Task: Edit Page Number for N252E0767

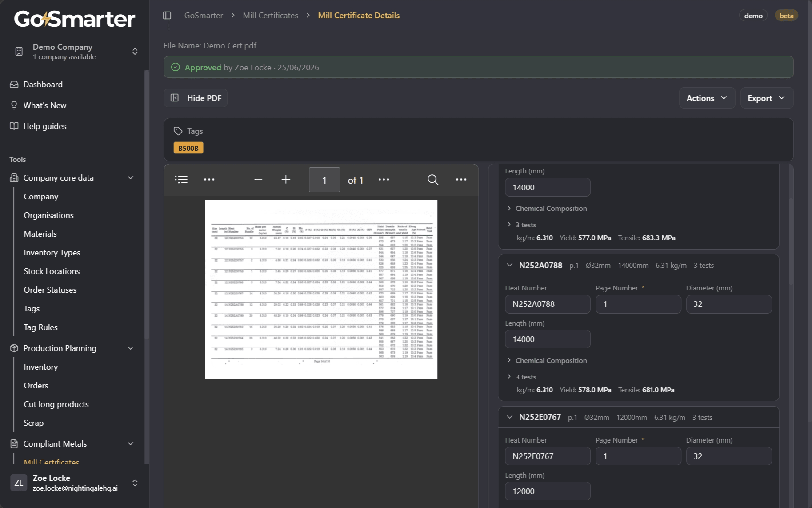Action: click(x=638, y=456)
